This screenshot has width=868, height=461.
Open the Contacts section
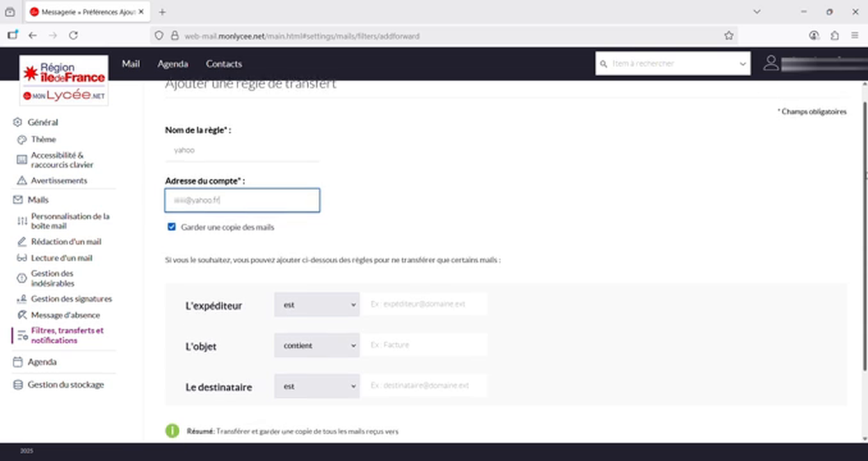pyautogui.click(x=223, y=64)
